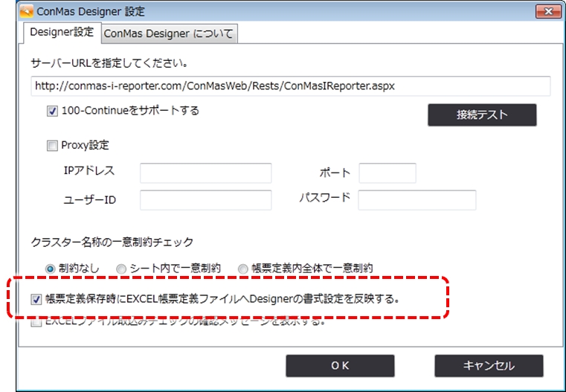Select the 帳票定義内全体で一意制約 radio button
566x392 pixels.
(x=243, y=269)
